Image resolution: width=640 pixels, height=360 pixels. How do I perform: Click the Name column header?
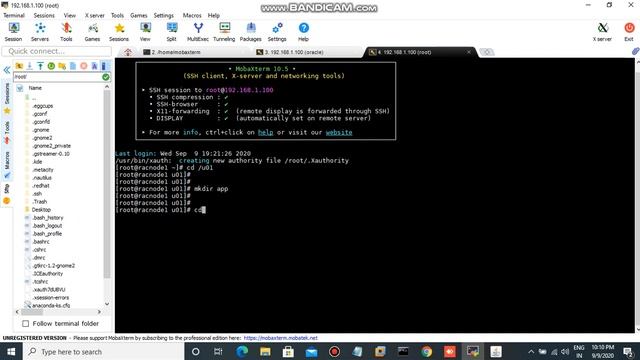(35, 88)
